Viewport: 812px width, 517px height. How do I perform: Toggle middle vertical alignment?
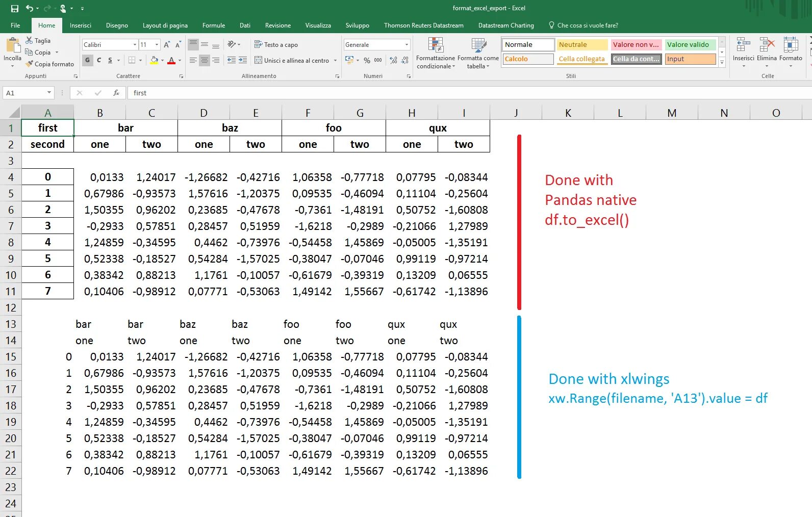point(204,44)
